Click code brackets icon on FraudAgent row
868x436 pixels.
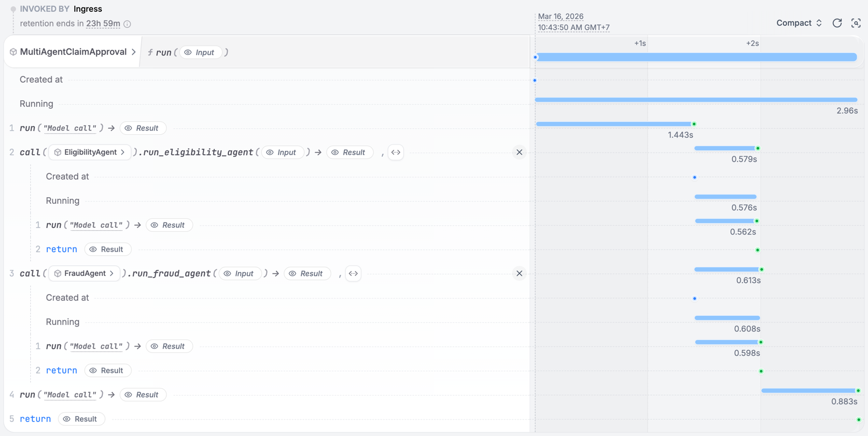click(x=353, y=274)
